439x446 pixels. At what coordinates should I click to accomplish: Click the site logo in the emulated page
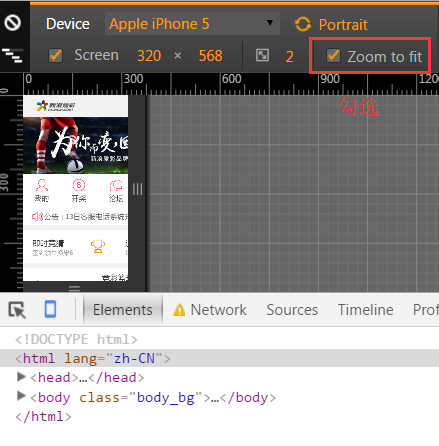56,106
